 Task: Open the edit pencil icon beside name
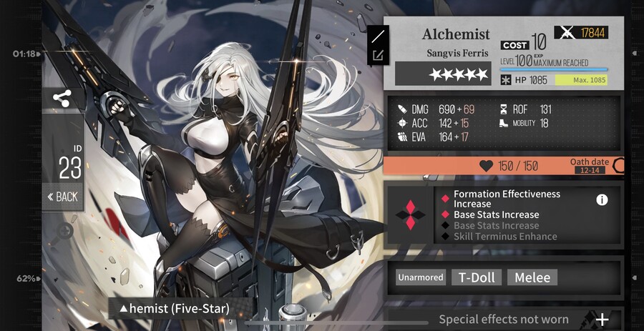(x=377, y=55)
